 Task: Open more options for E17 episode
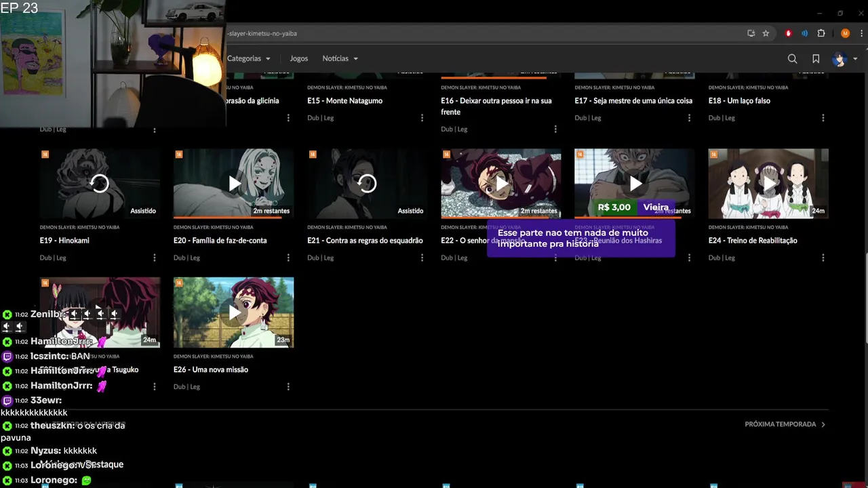pyautogui.click(x=689, y=118)
